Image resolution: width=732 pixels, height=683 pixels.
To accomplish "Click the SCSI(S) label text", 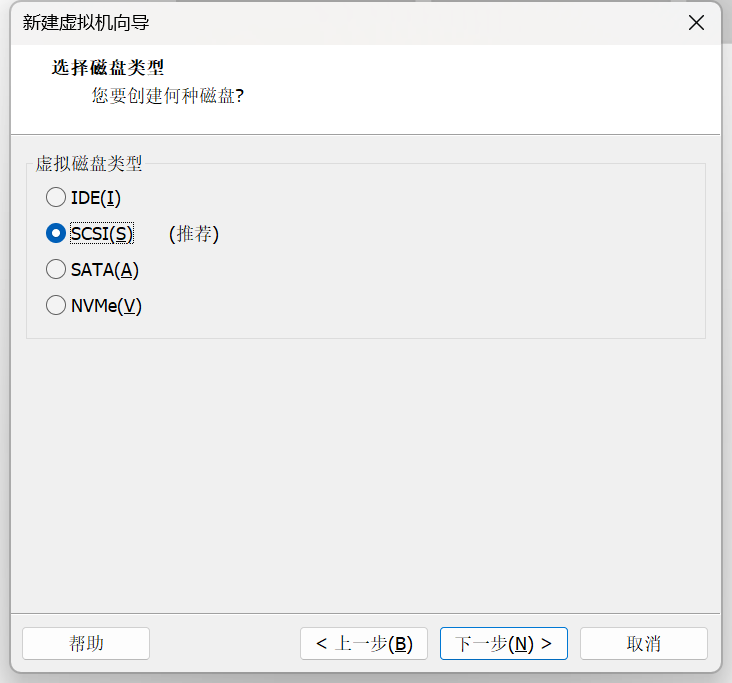I will click(102, 233).
